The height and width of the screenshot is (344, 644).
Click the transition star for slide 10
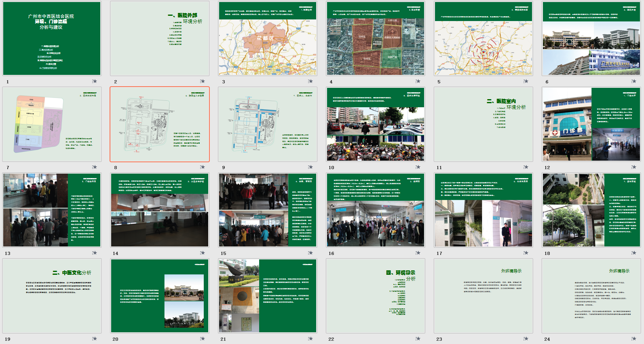click(418, 167)
